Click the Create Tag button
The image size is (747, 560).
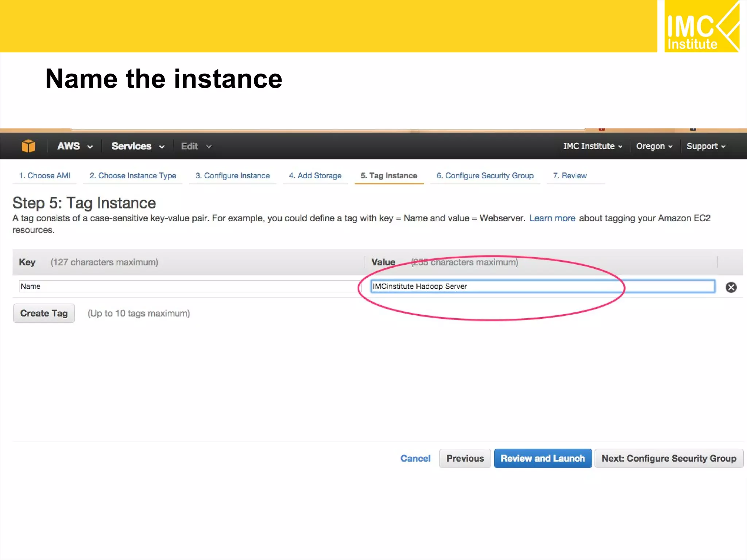pyautogui.click(x=44, y=313)
